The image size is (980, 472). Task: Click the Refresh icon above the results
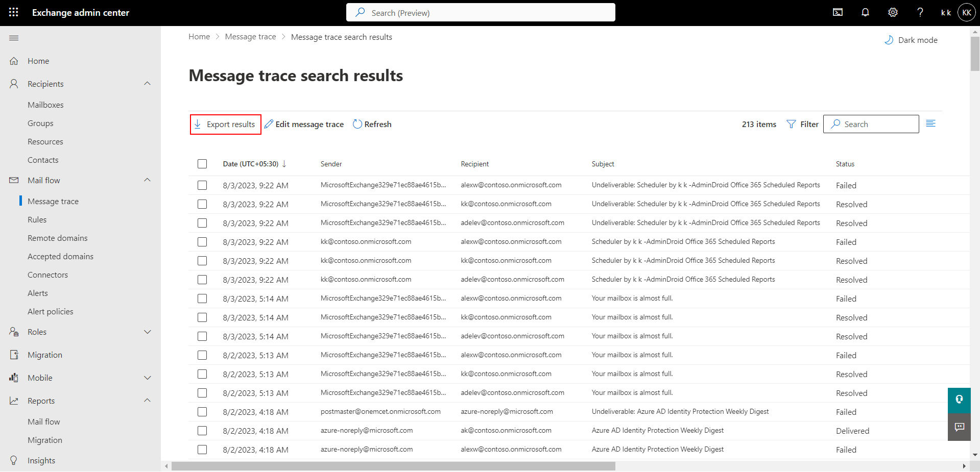[x=357, y=124]
